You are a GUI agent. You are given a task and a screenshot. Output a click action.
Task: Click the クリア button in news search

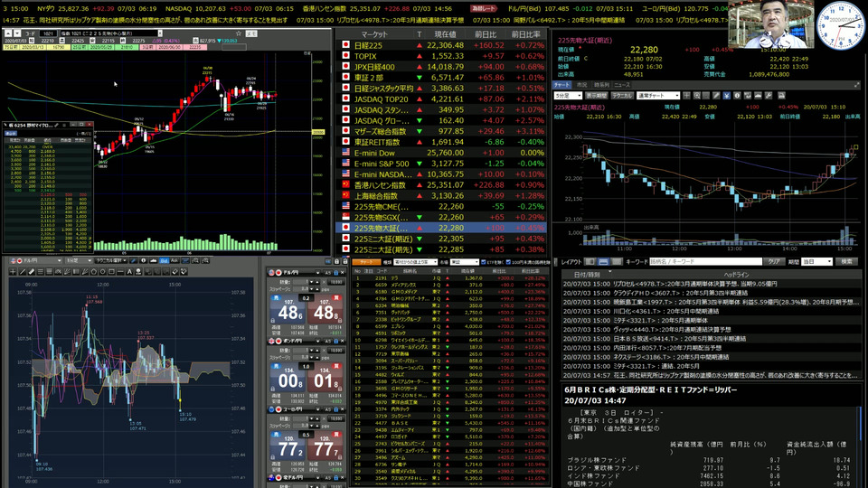pos(775,261)
